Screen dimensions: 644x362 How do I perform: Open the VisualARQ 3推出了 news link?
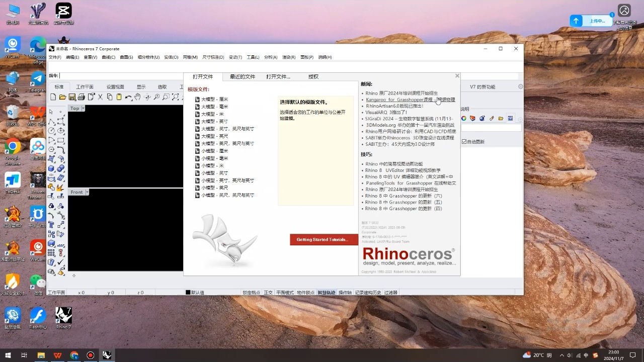pos(387,112)
